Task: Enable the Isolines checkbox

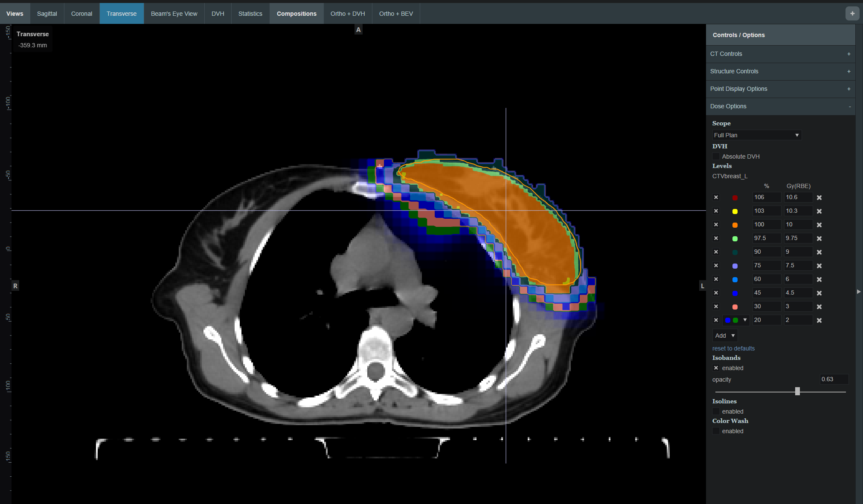Action: [716, 411]
